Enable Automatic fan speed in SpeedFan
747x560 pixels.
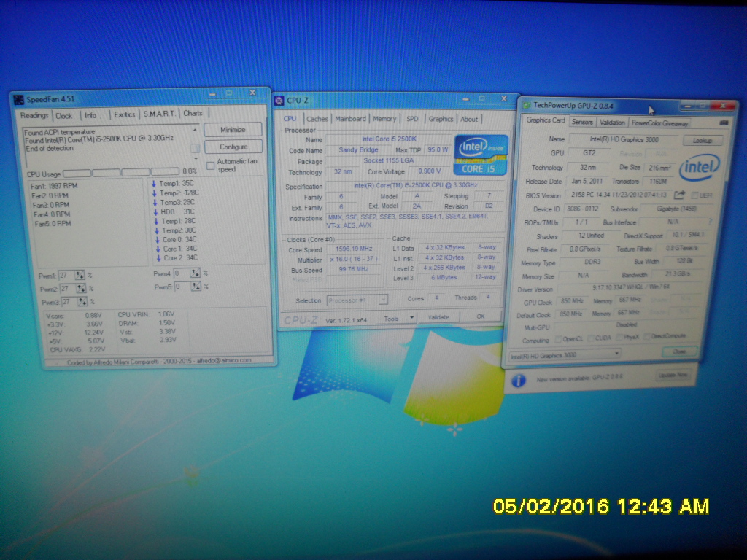click(x=211, y=166)
